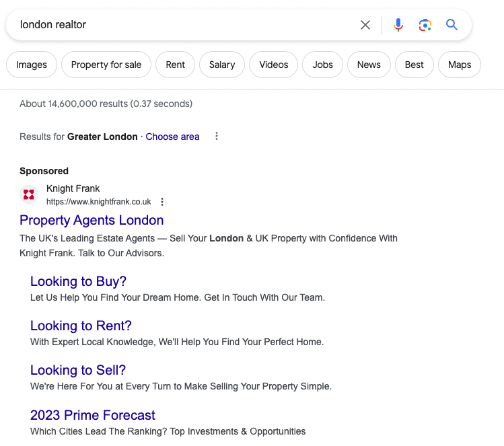
Task: Open the 'Looking to Buy?' sitelink
Action: pyautogui.click(x=78, y=281)
